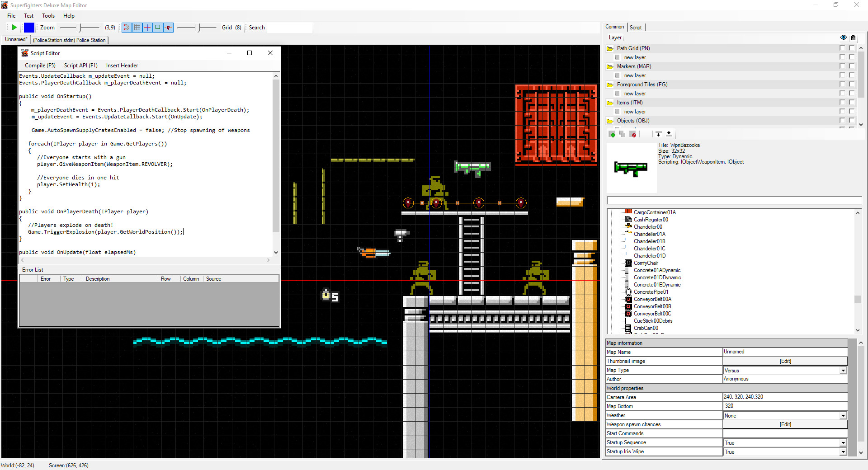Viewport: 868px width, 470px height.
Task: Select the crosshair alignment tool
Action: point(147,27)
